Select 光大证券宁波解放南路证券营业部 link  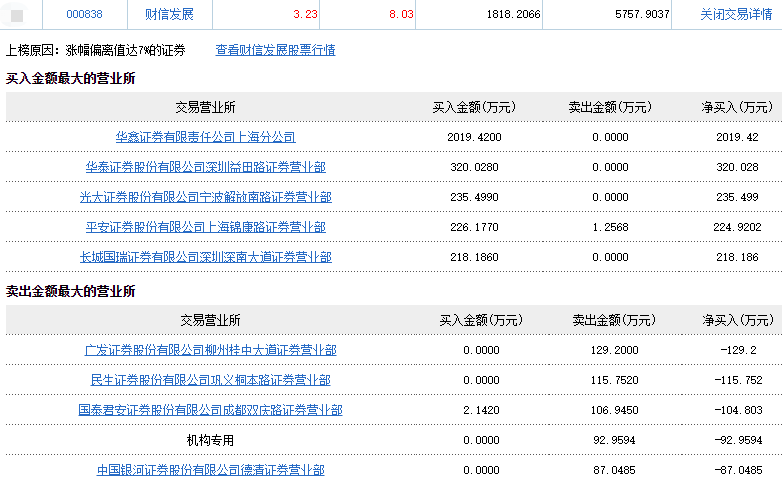point(205,197)
